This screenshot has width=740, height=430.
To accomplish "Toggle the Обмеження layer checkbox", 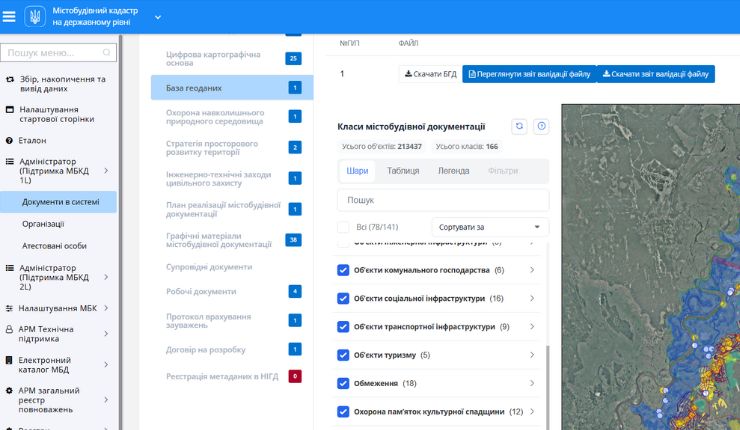I will (343, 383).
